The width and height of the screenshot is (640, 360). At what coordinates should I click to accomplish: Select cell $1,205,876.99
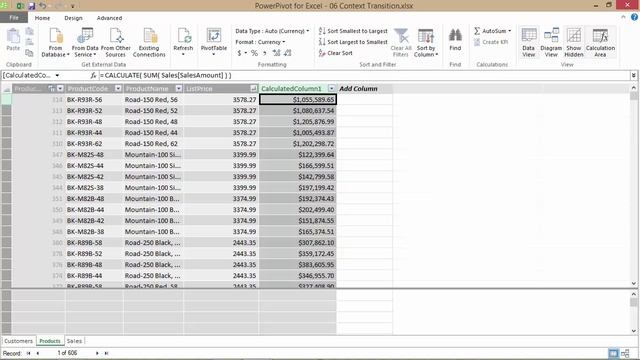click(298, 122)
